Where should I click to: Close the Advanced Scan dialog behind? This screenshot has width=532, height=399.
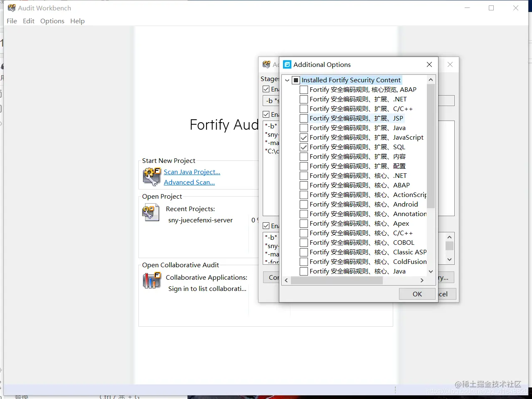pyautogui.click(x=450, y=64)
